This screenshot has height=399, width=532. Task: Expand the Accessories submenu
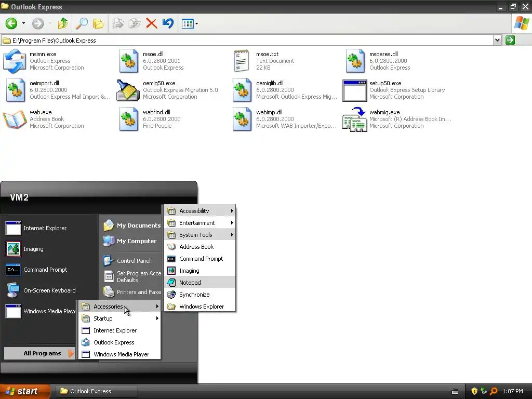coord(120,307)
